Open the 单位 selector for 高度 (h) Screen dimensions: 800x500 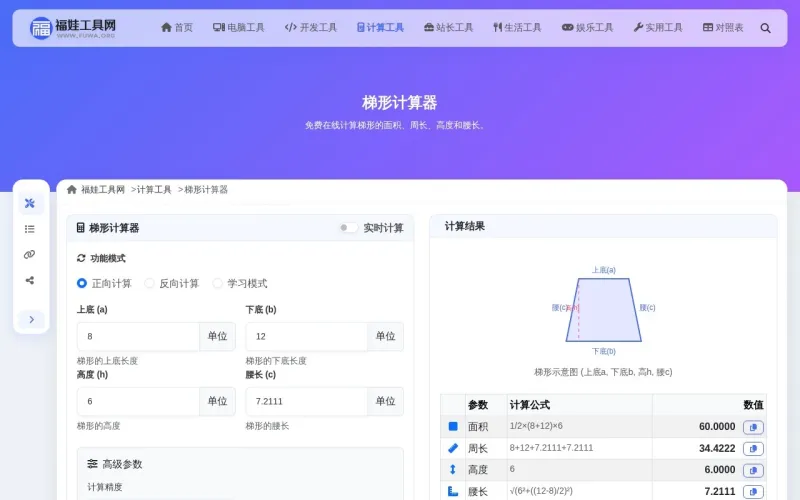pos(217,401)
